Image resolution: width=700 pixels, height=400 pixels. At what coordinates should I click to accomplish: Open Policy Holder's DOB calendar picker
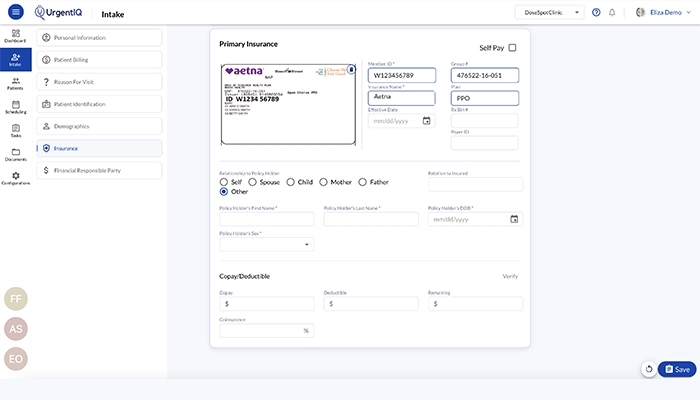pos(514,219)
